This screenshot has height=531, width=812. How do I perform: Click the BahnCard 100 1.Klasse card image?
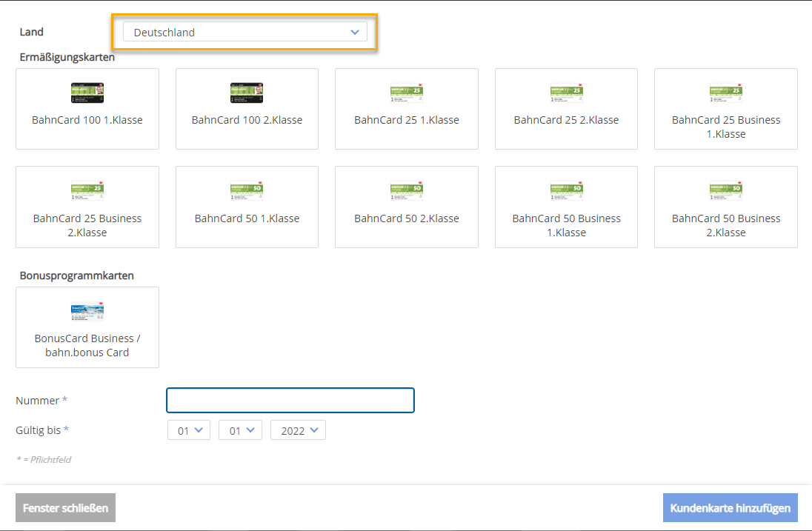coord(87,93)
